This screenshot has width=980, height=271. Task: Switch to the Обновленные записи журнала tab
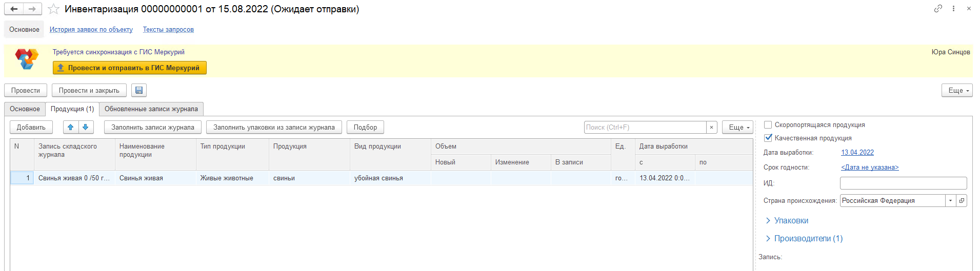coord(151,109)
